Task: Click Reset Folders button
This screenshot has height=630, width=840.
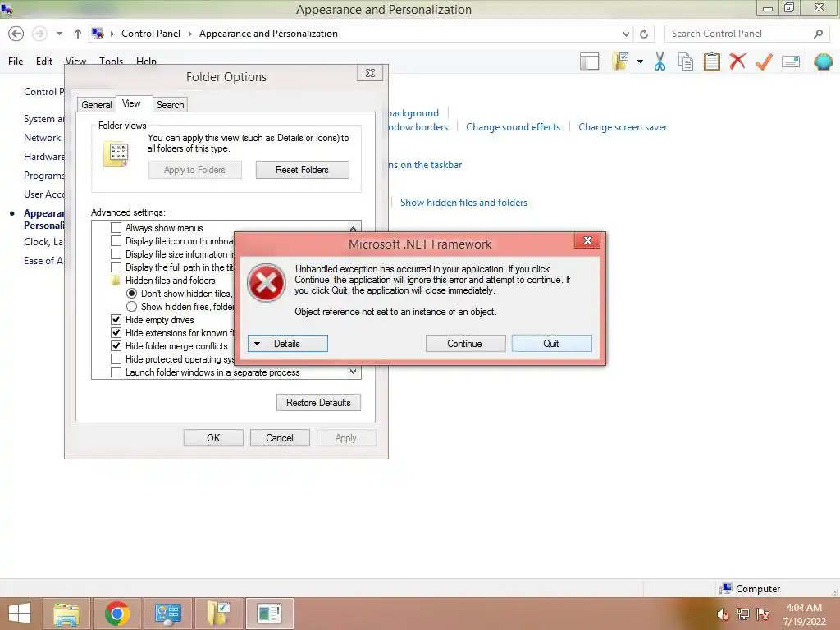Action: [302, 170]
